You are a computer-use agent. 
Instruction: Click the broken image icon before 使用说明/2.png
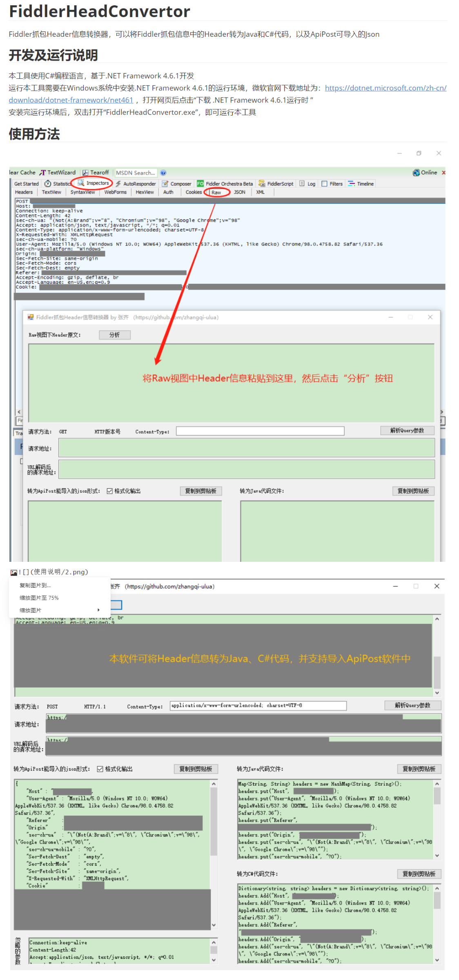click(13, 572)
